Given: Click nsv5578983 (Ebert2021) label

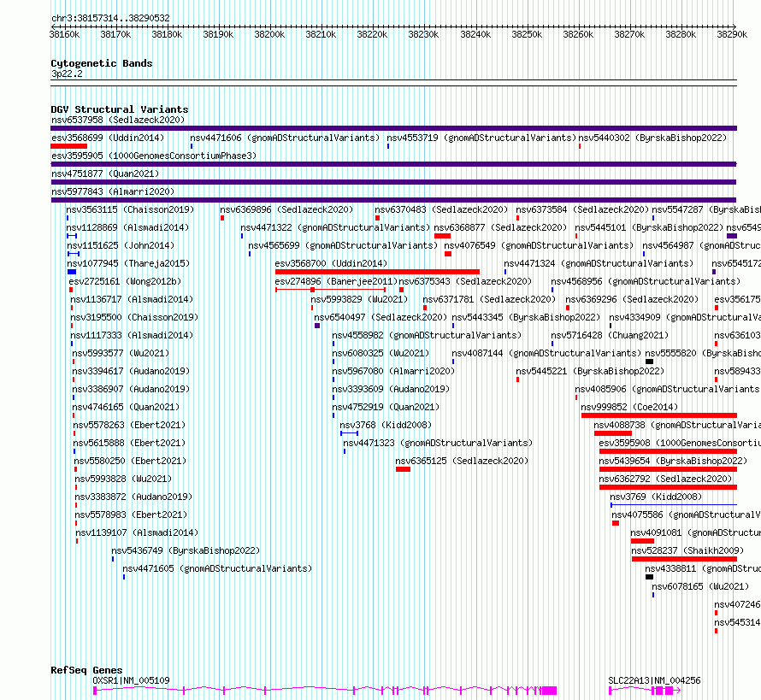Looking at the screenshot, I should 131,515.
